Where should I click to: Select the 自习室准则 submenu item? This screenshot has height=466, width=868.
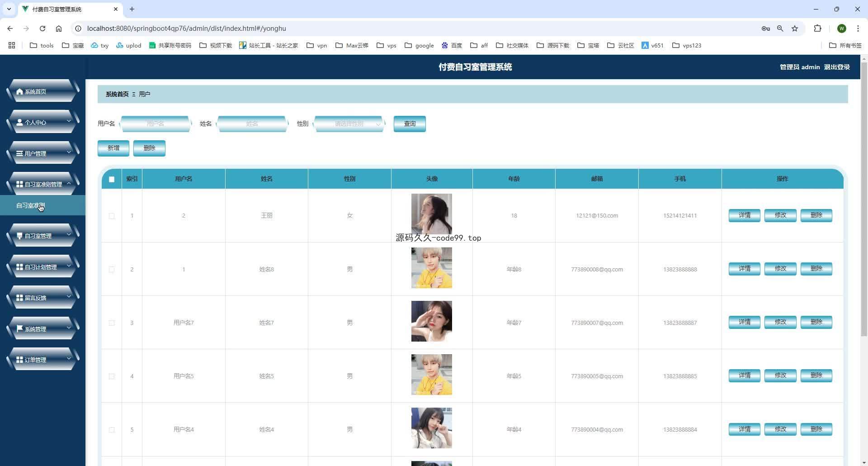[42, 205]
